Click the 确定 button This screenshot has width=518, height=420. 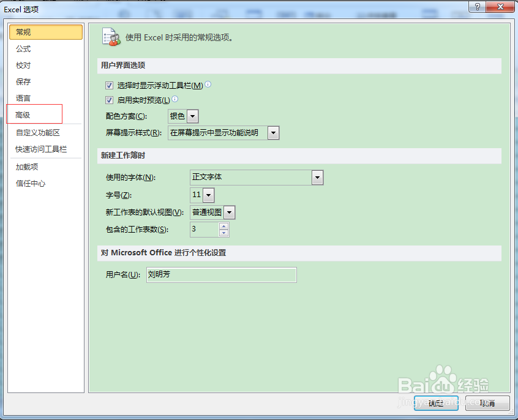click(x=436, y=403)
